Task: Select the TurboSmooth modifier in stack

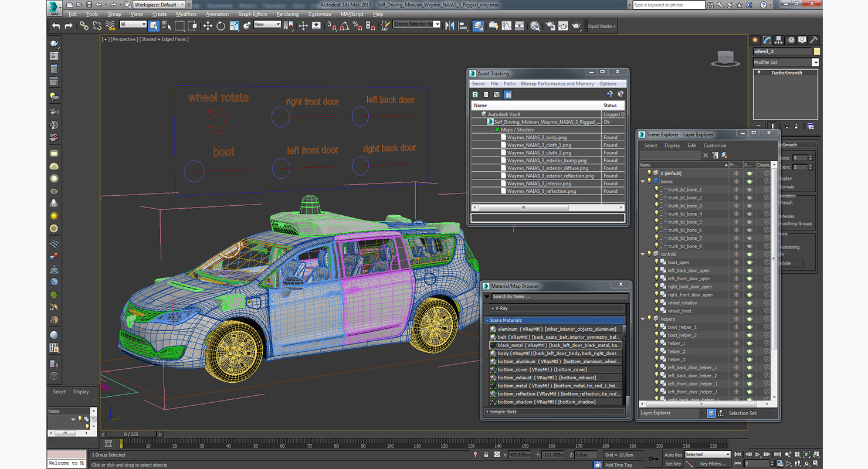Action: coord(785,73)
